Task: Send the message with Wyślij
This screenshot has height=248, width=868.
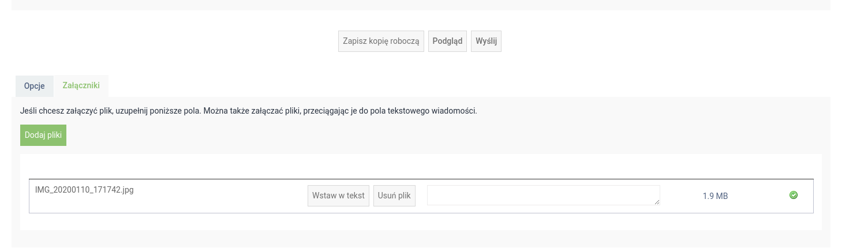Action: tap(486, 42)
